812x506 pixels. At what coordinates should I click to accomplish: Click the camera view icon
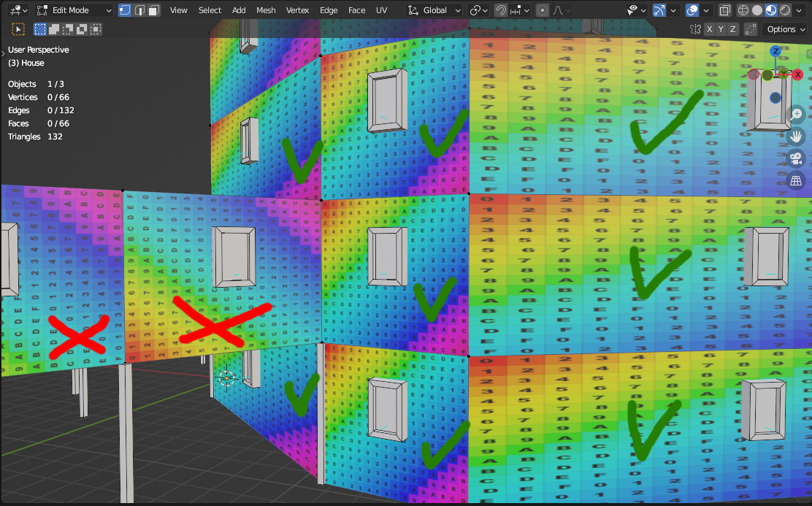pos(796,158)
